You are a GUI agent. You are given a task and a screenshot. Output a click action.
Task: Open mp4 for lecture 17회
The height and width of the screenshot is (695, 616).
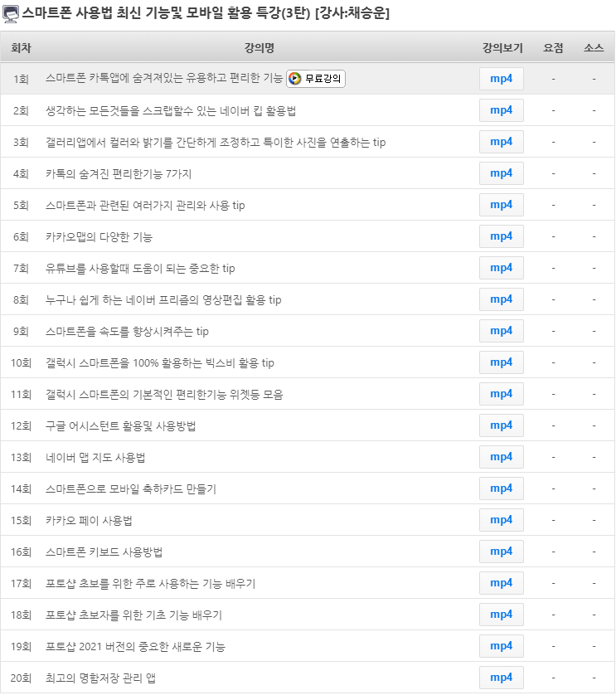[502, 582]
